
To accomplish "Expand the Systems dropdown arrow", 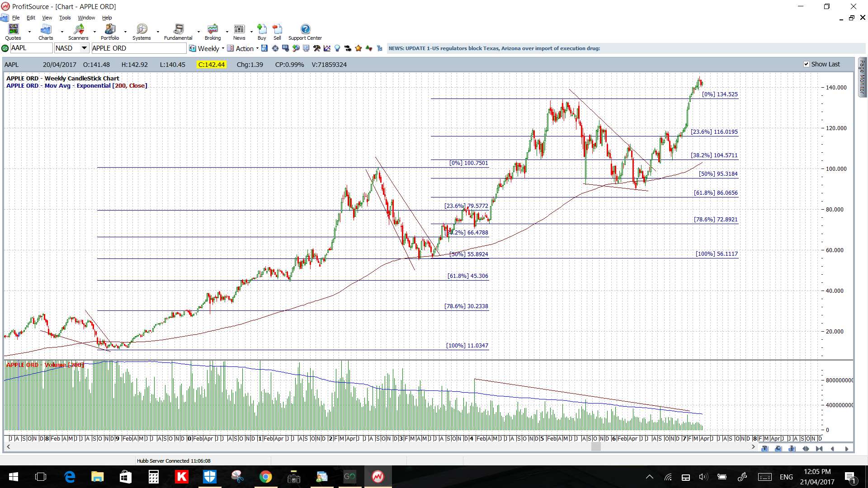I will click(158, 32).
